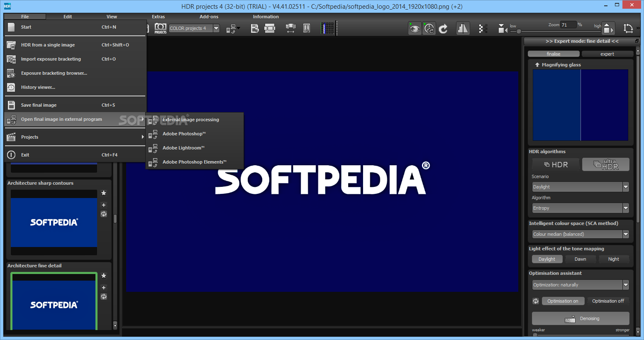The image size is (644, 340).
Task: Turn Optimisation off
Action: 608,301
